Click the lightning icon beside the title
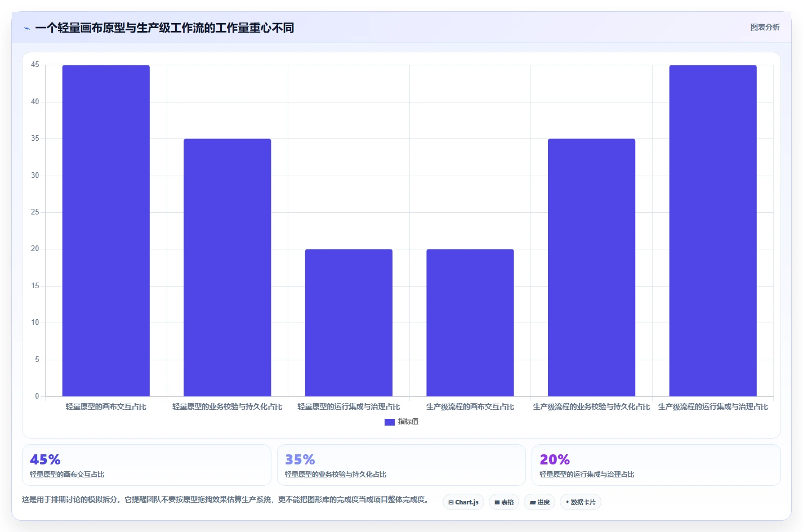Image resolution: width=803 pixels, height=532 pixels. point(26,28)
